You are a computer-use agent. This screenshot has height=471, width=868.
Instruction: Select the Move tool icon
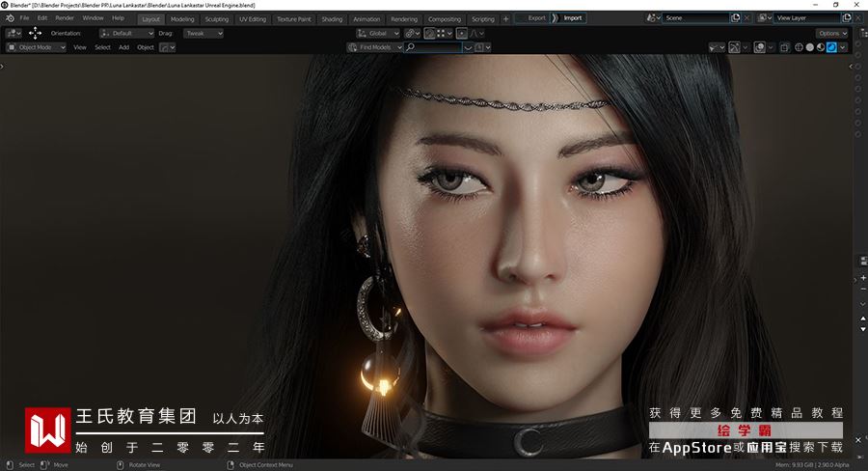(35, 33)
